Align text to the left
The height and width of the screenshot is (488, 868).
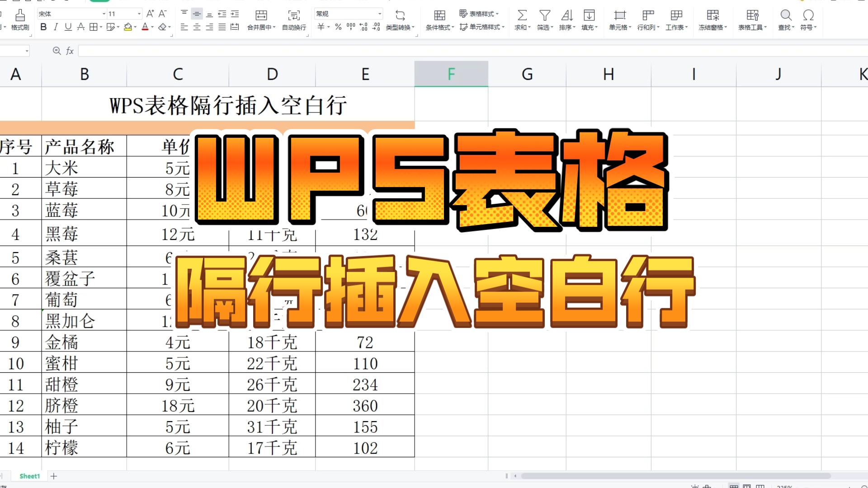point(184,27)
